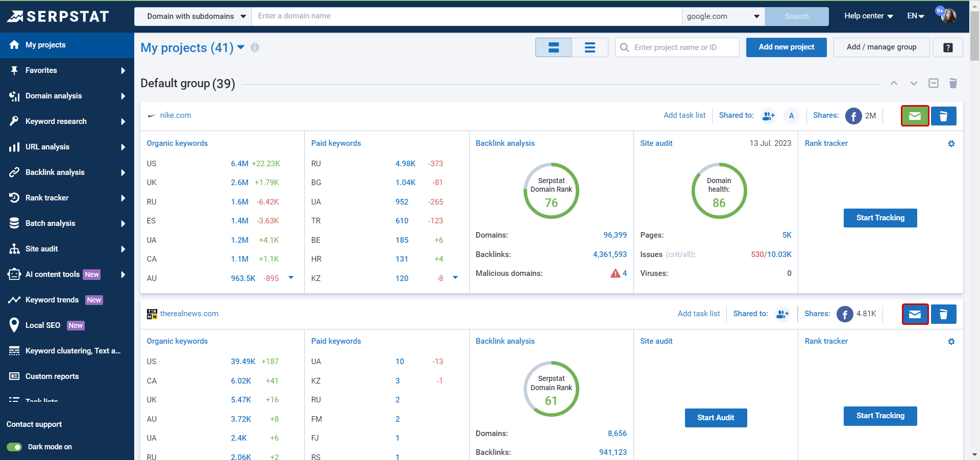Viewport: 980px width, 460px height.
Task: Open the google.com search engine dropdown
Action: 723,16
